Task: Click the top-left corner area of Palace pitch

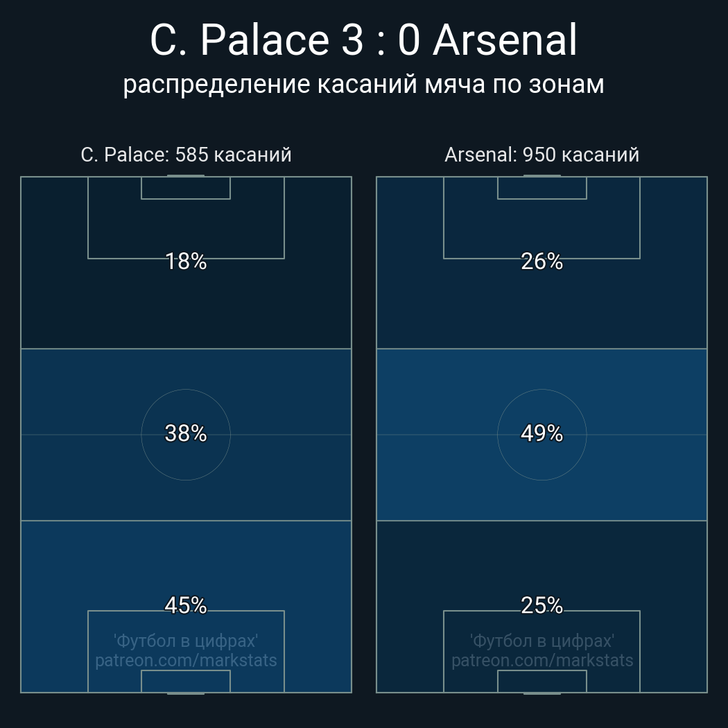Action: click(35, 191)
